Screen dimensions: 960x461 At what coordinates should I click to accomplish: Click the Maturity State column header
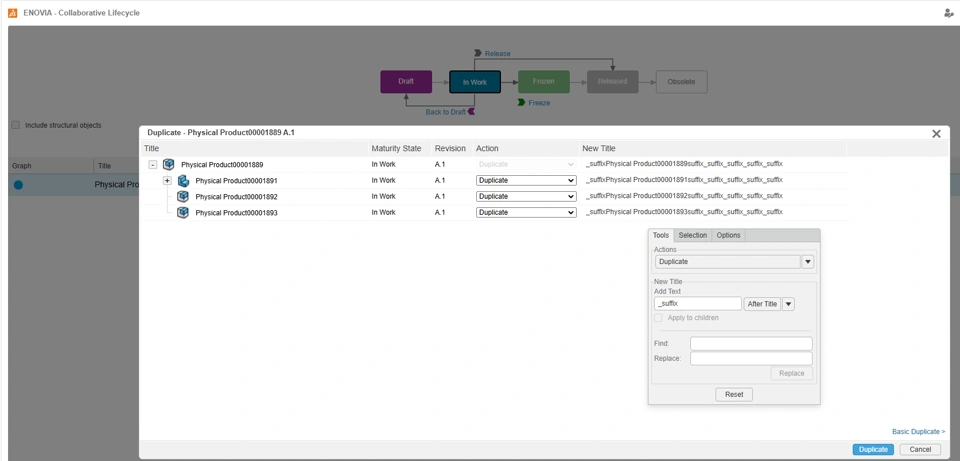(396, 148)
